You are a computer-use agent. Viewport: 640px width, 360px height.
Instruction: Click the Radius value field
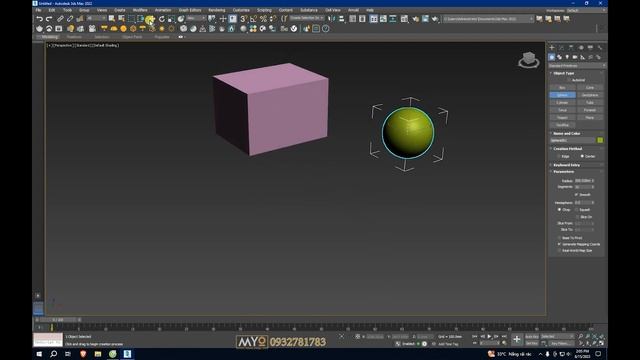(x=583, y=180)
